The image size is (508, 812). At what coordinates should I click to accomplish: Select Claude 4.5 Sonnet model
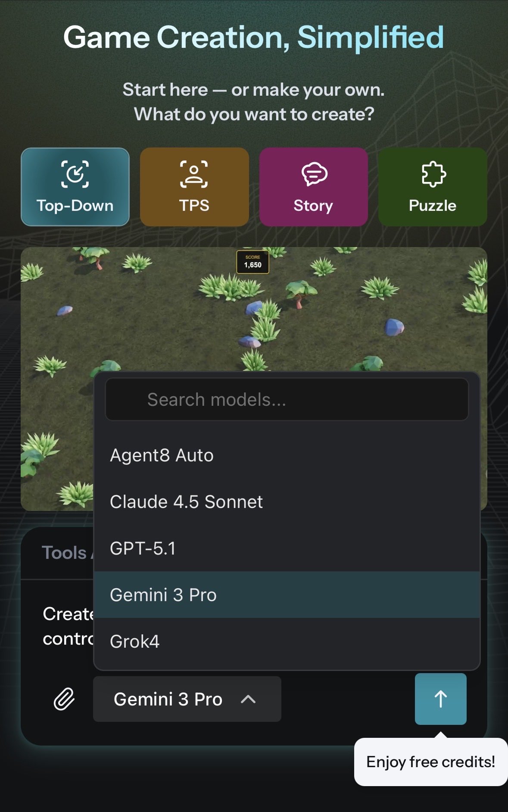tap(287, 502)
